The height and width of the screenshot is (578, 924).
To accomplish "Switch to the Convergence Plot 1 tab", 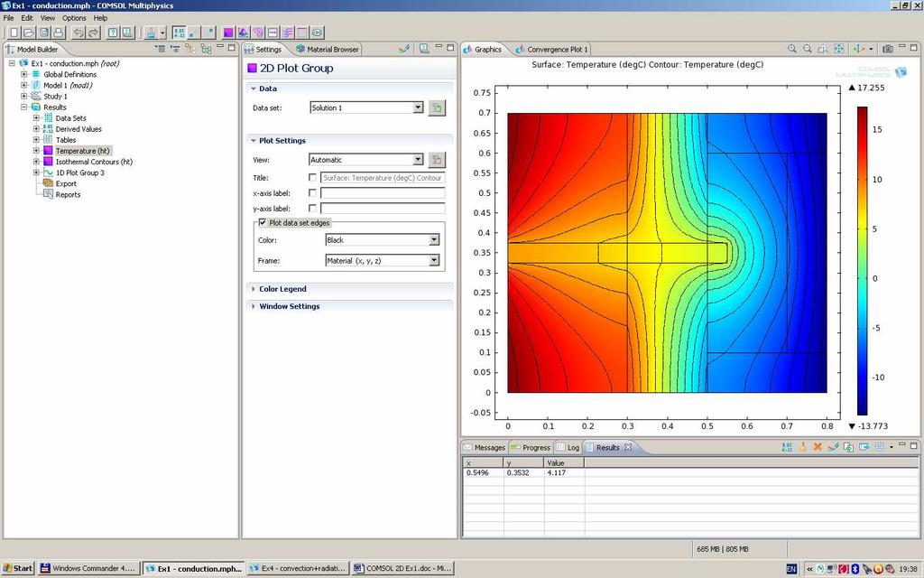I will click(x=551, y=50).
